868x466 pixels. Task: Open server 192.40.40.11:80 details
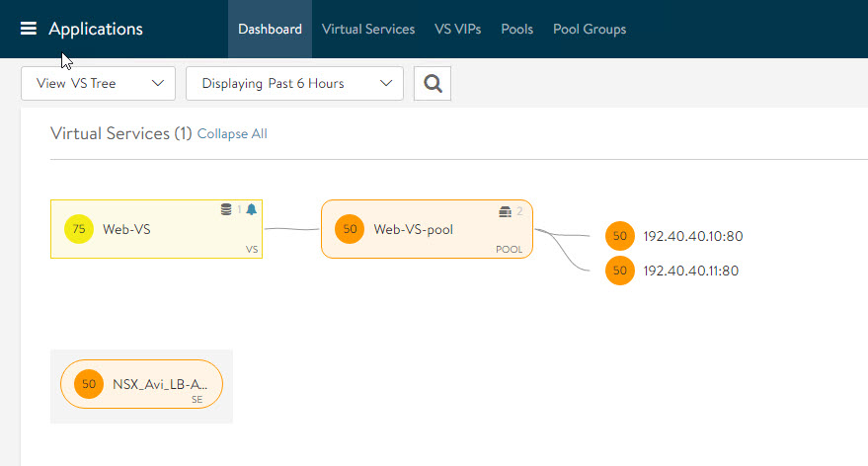[x=691, y=271]
